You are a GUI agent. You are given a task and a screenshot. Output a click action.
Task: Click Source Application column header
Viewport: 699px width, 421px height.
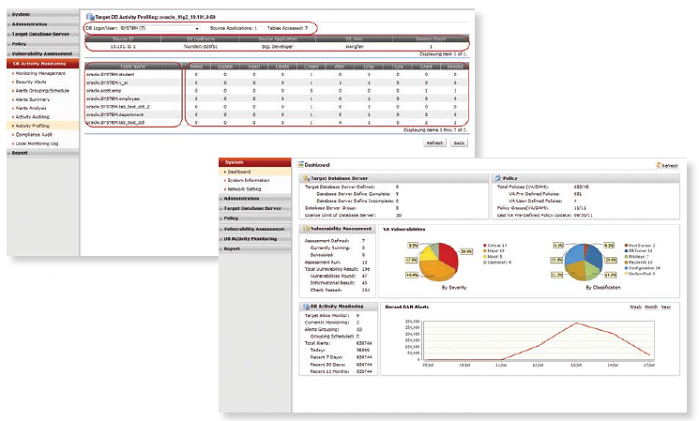(x=277, y=39)
